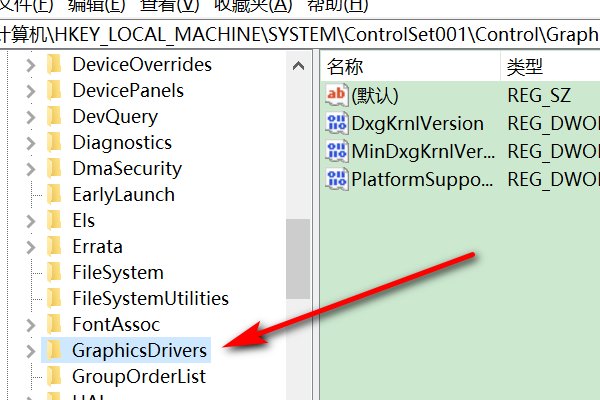The width and height of the screenshot is (600, 400).
Task: Expand the FontAssoc key arrow
Action: (x=31, y=325)
